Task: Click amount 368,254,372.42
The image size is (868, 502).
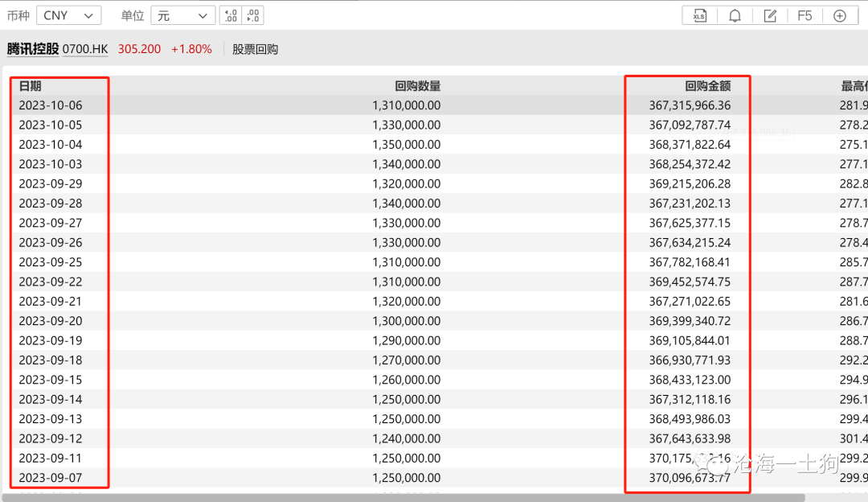Action: [690, 164]
